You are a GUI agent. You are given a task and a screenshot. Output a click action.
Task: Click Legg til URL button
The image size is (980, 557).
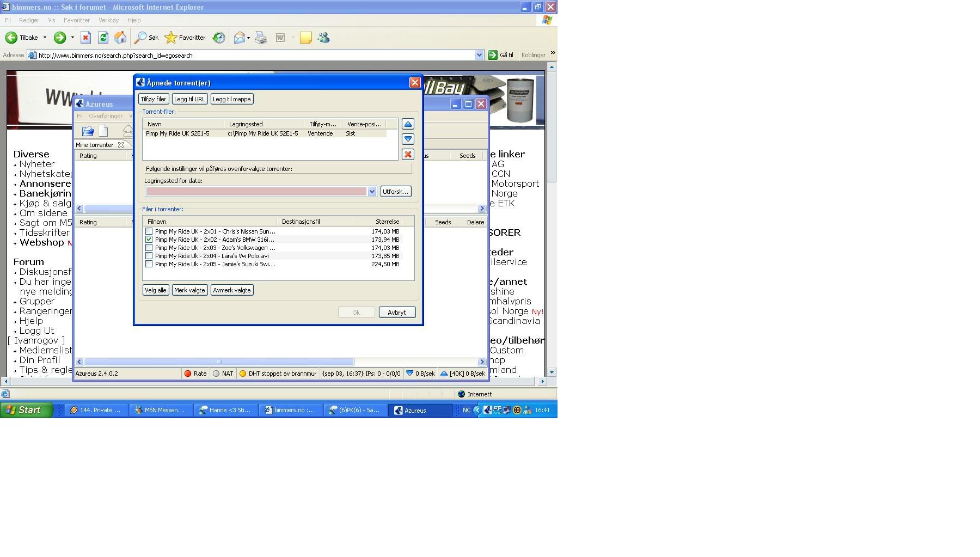click(189, 99)
